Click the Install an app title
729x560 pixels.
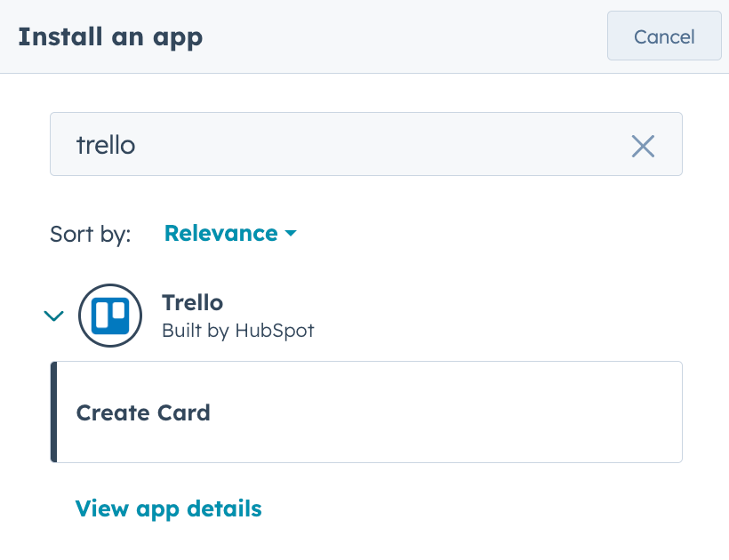[x=109, y=36]
